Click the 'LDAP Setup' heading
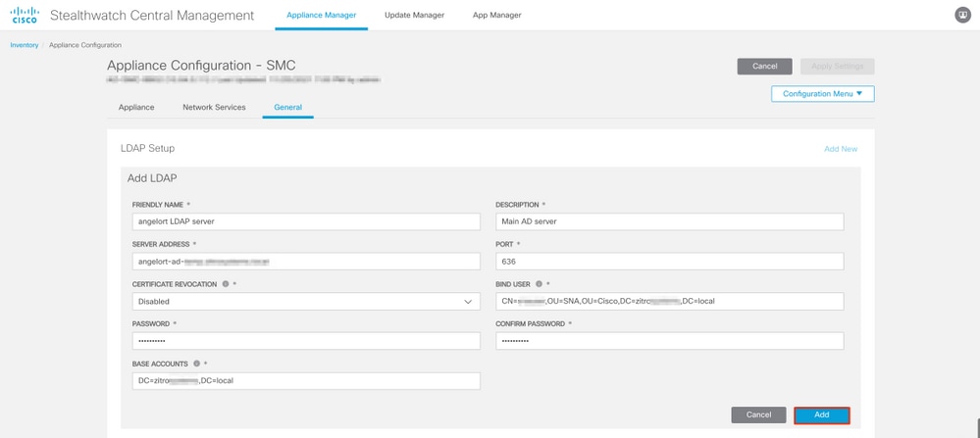The height and width of the screenshot is (438, 980). tap(147, 149)
